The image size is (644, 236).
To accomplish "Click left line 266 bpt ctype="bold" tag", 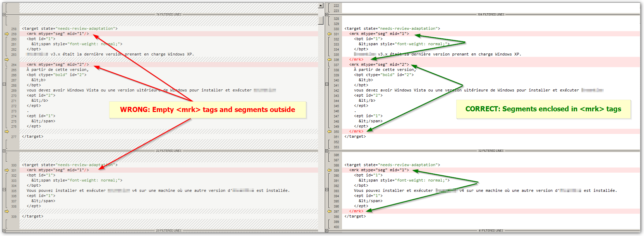I will (x=57, y=75).
